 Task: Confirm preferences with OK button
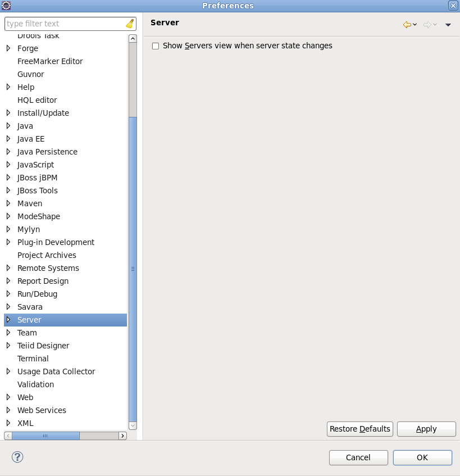(422, 457)
